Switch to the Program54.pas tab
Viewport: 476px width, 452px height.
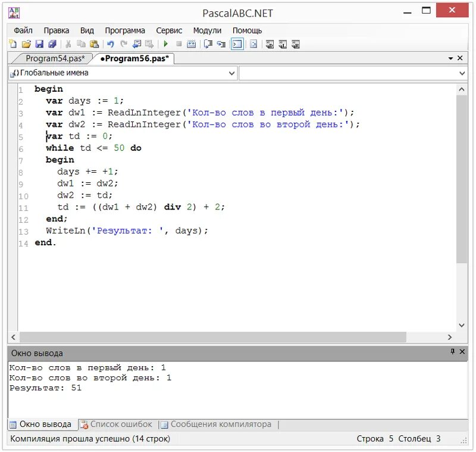[55, 58]
